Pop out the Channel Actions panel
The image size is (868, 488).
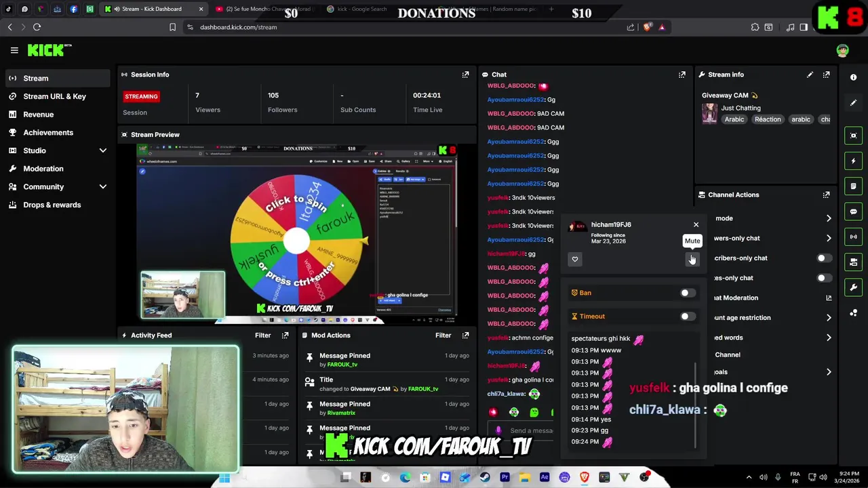pos(826,195)
